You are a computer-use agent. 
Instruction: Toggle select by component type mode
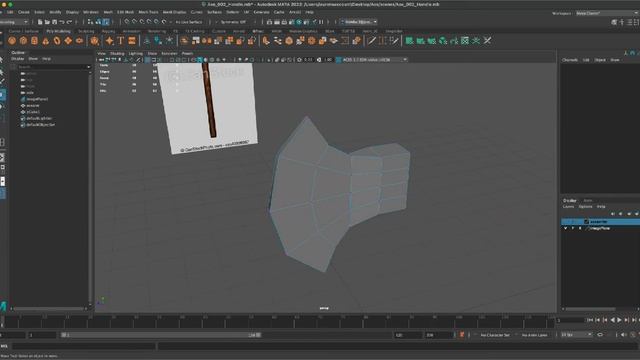106,22
